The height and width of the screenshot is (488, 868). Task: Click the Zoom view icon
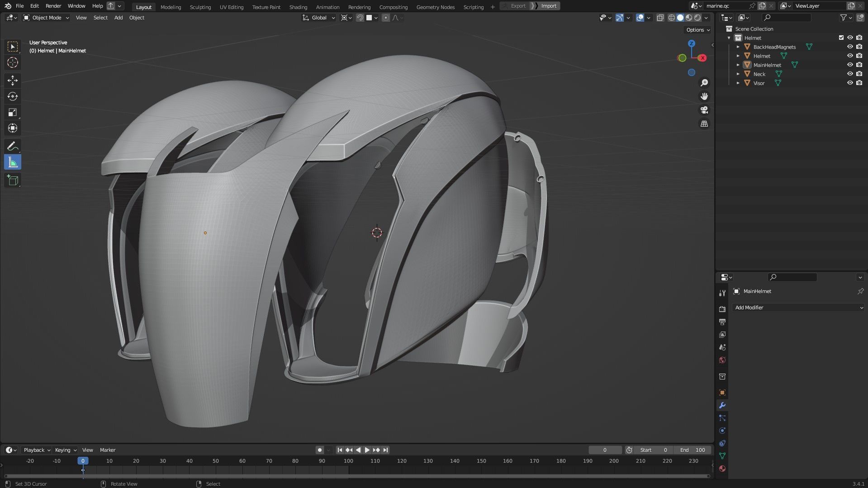point(704,83)
